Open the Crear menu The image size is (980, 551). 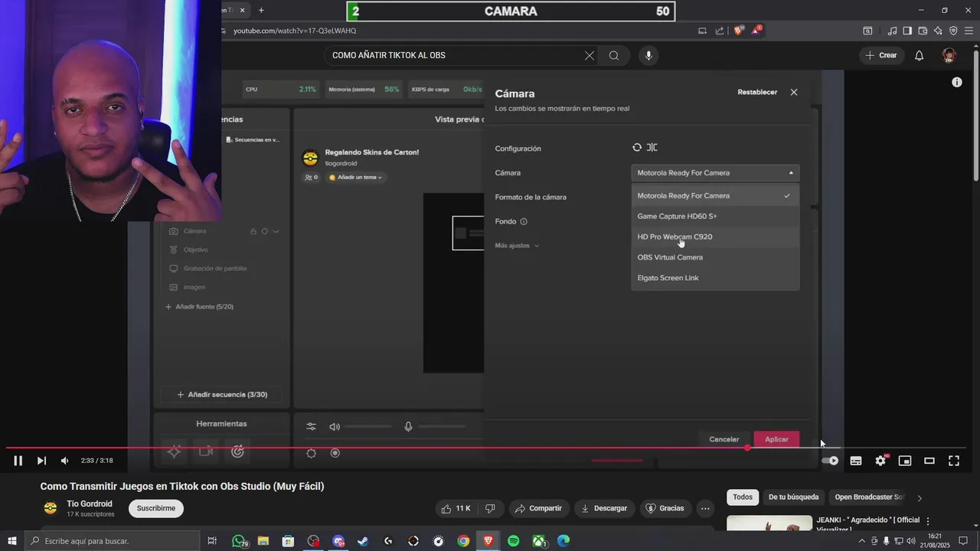[x=881, y=55]
